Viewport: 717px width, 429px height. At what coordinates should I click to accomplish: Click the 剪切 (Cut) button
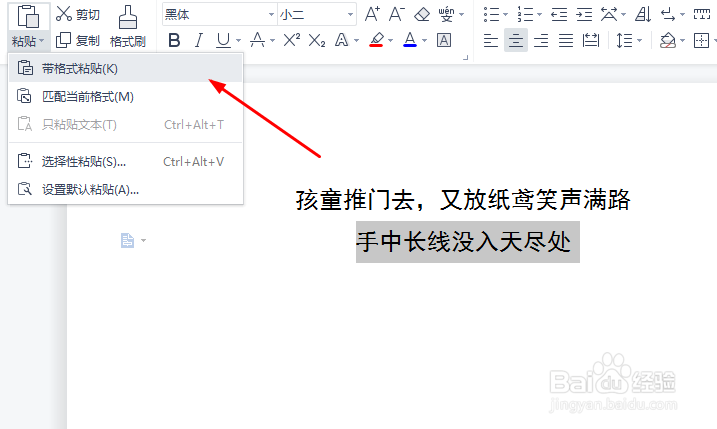(x=77, y=14)
